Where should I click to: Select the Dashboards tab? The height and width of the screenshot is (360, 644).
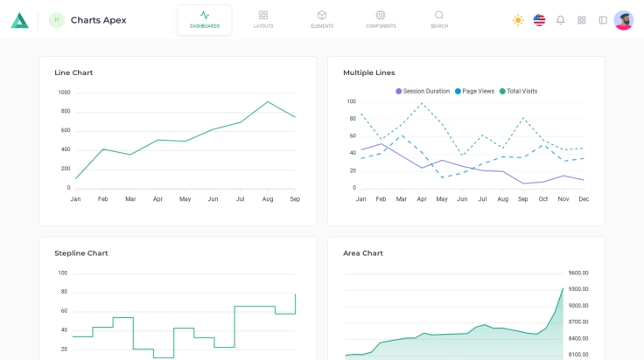205,19
